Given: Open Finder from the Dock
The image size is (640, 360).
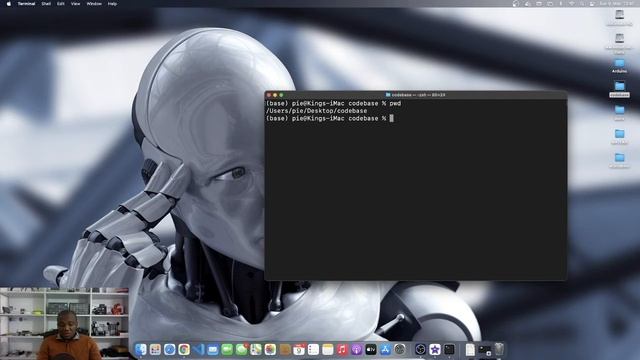Looking at the screenshot, I should (141, 349).
